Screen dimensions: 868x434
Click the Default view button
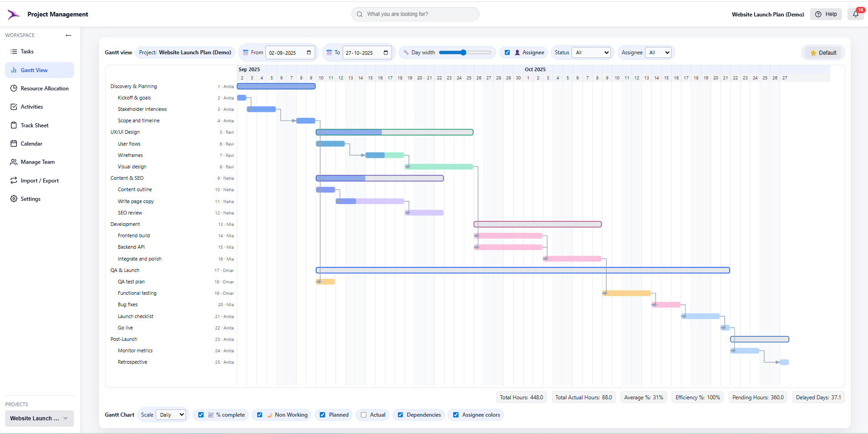click(823, 52)
